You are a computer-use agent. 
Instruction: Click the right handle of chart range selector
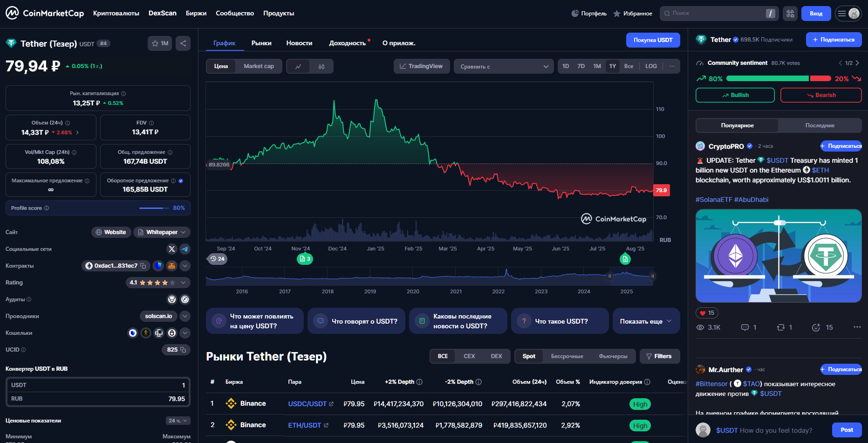[x=653, y=276]
